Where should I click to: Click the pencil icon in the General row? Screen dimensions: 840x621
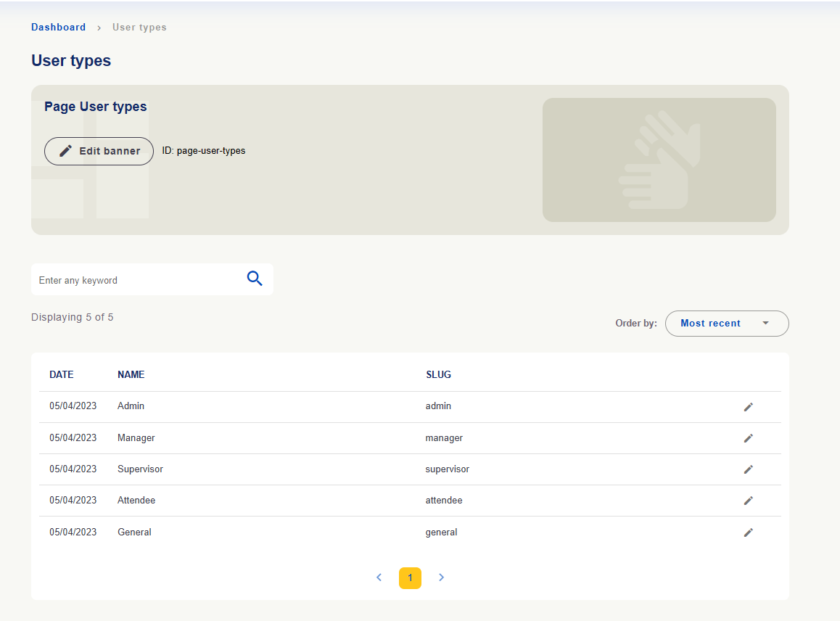pyautogui.click(x=749, y=532)
